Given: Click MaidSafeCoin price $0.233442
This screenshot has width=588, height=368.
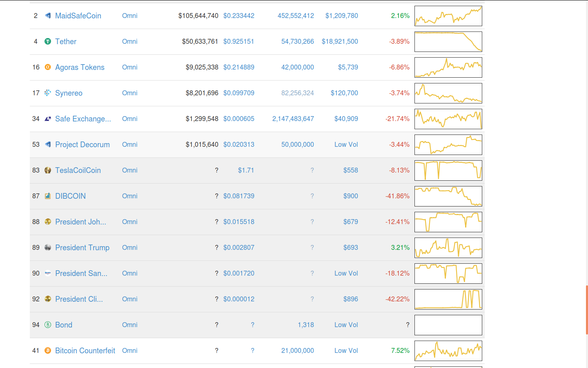Looking at the screenshot, I should (239, 16).
